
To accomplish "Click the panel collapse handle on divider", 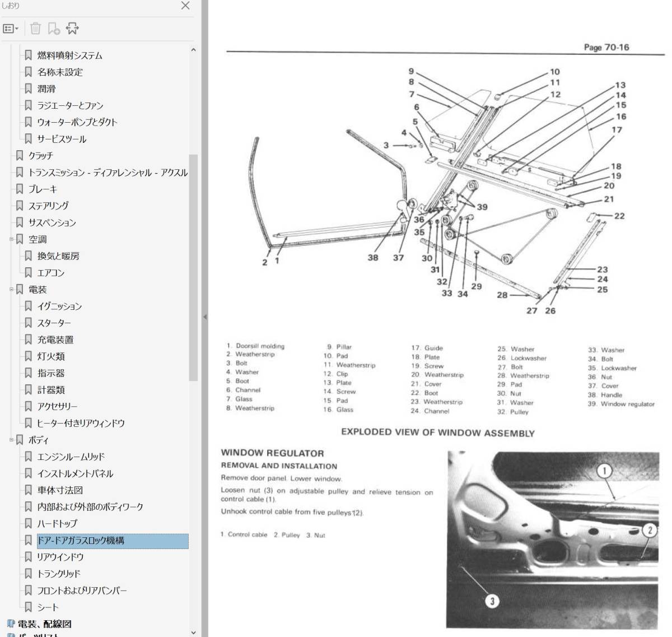I will tap(204, 317).
